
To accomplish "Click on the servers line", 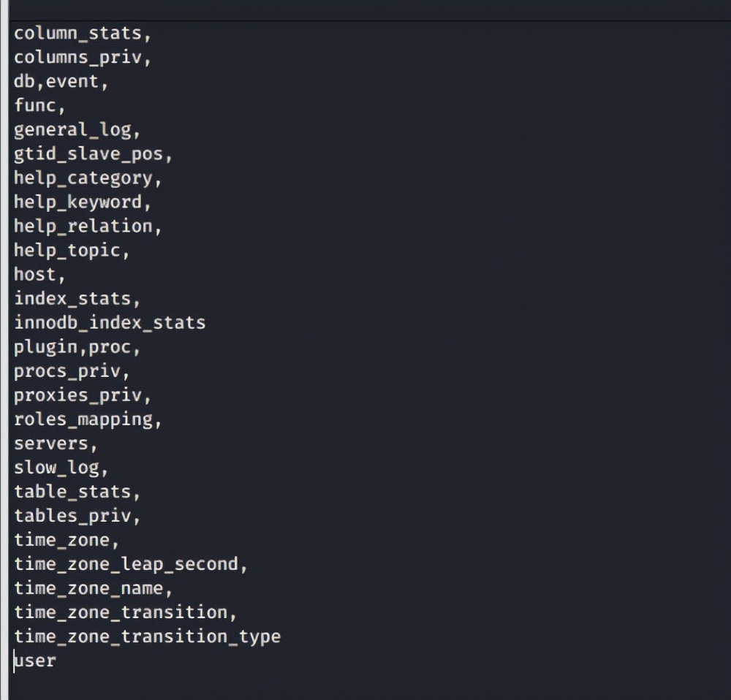I will [x=51, y=444].
